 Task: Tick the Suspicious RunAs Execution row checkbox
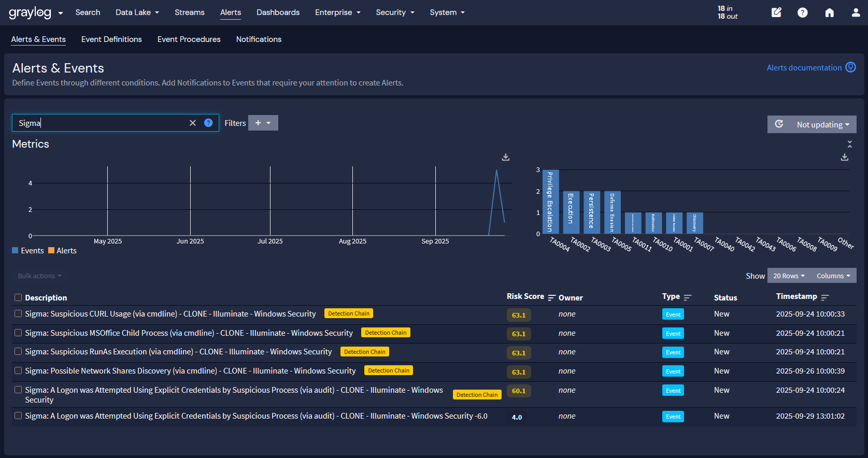coord(18,351)
